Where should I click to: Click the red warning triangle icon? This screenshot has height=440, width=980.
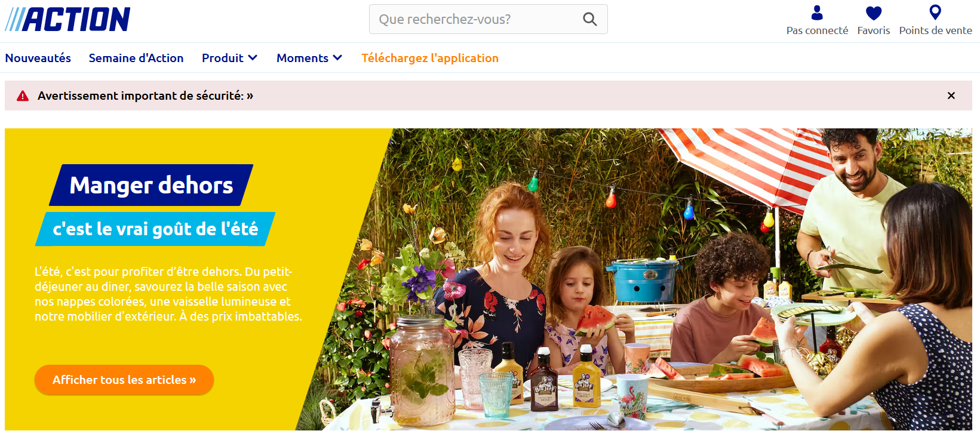coord(23,96)
